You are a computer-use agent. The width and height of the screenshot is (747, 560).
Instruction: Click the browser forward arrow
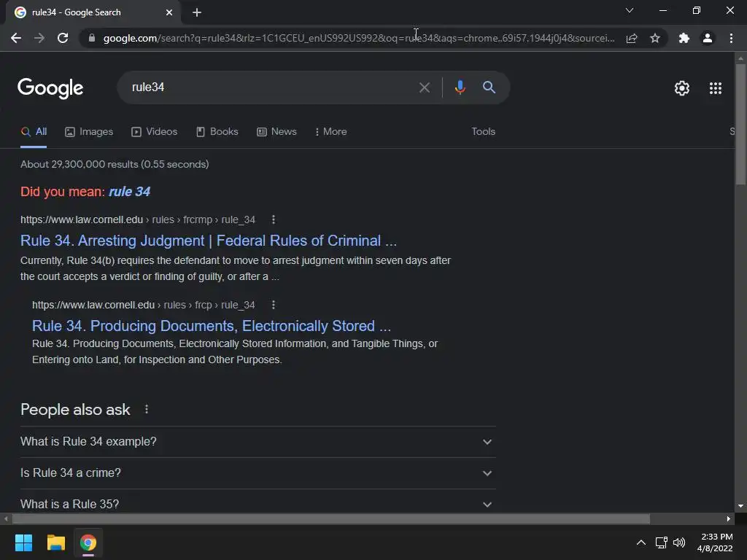tap(39, 38)
